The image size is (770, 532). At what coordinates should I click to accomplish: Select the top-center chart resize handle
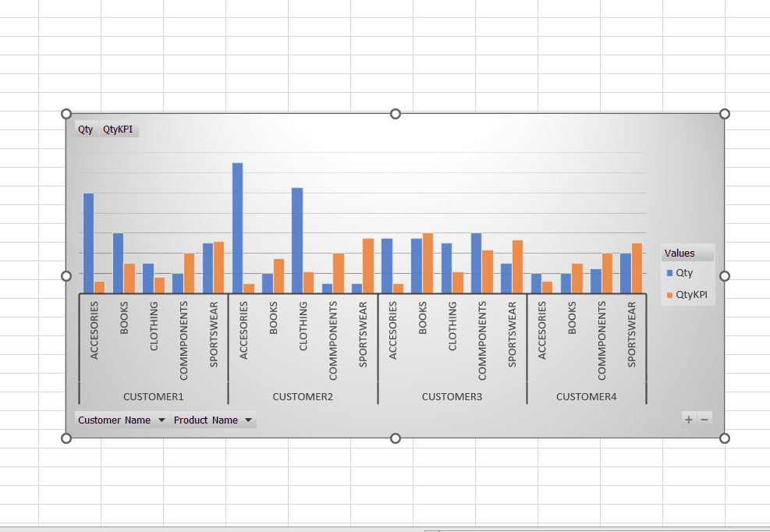click(396, 114)
